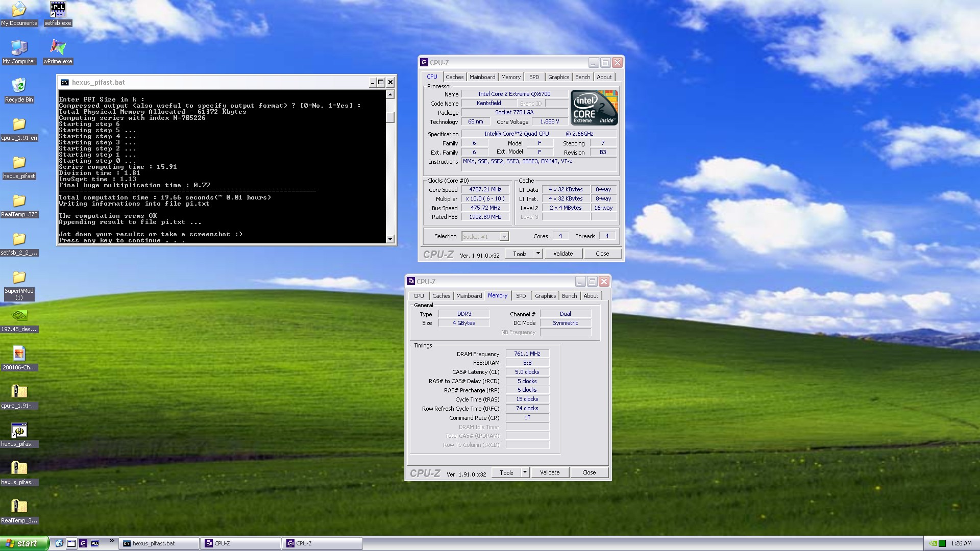980x551 pixels.
Task: Open the cpu-z_1.91-en folder
Action: (x=19, y=129)
